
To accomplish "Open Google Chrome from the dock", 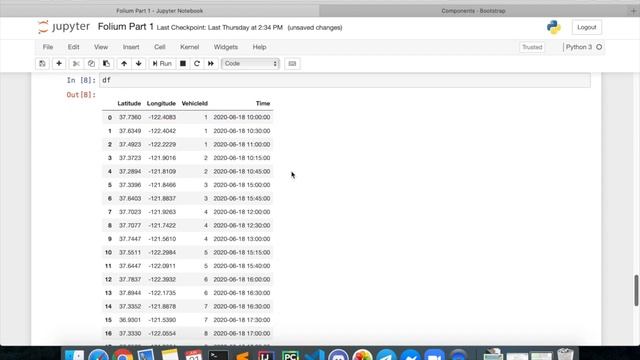I will pos(122,355).
